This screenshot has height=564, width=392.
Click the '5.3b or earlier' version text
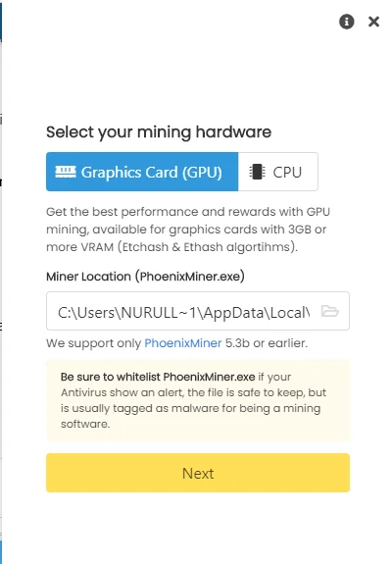pyautogui.click(x=267, y=343)
